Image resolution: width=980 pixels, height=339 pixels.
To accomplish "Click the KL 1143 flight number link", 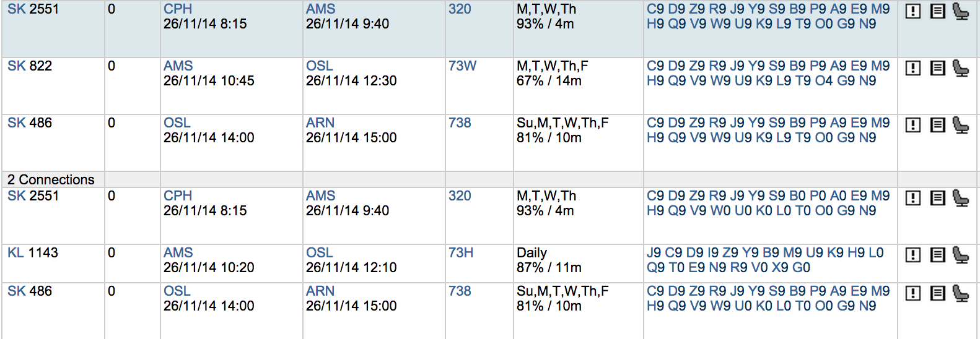I will 33,253.
